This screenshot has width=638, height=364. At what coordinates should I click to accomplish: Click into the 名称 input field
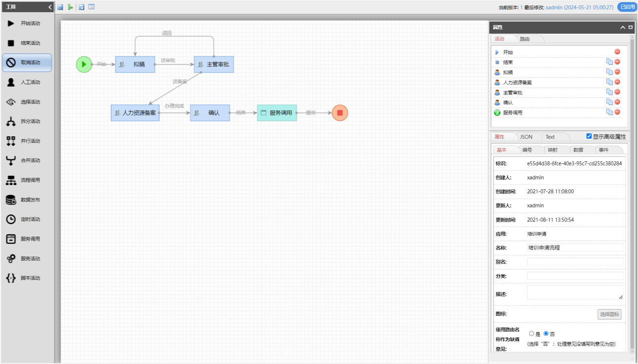(x=575, y=248)
